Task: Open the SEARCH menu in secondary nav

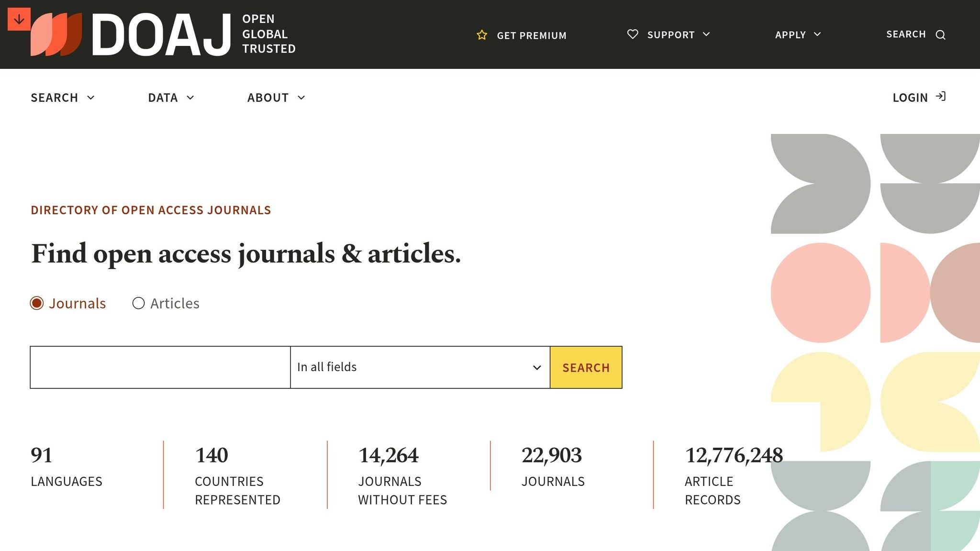Action: coord(63,98)
